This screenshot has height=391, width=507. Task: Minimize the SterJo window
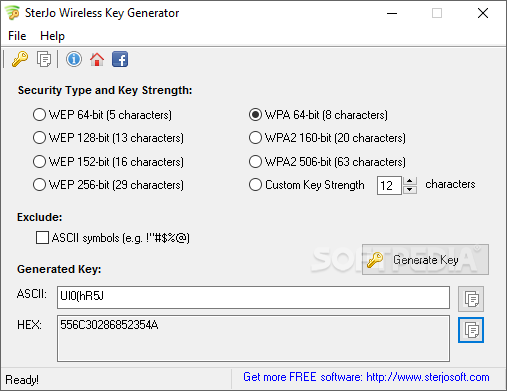tap(392, 13)
